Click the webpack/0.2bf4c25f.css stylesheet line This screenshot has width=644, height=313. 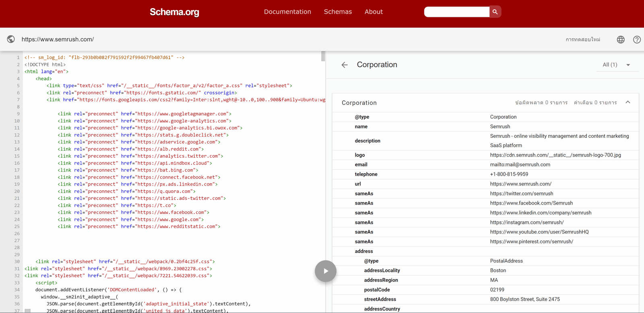tap(125, 262)
